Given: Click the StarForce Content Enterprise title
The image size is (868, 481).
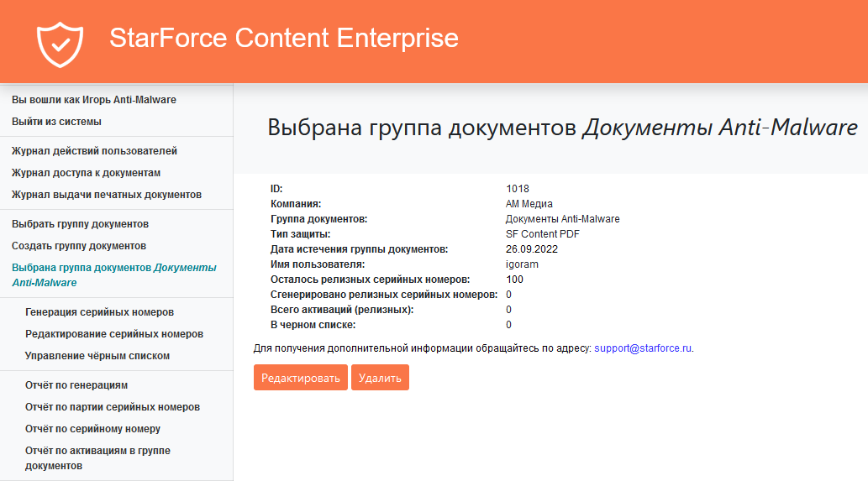Looking at the screenshot, I should (x=284, y=38).
